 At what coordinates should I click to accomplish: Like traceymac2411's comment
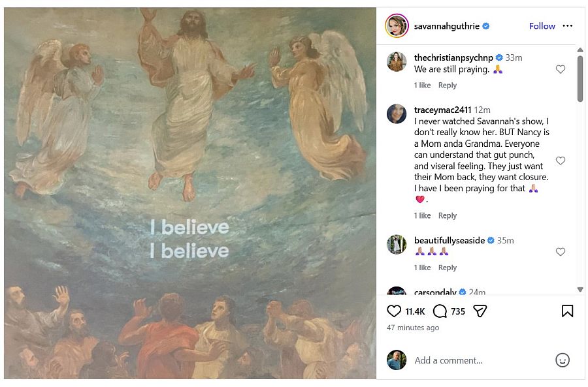(560, 161)
